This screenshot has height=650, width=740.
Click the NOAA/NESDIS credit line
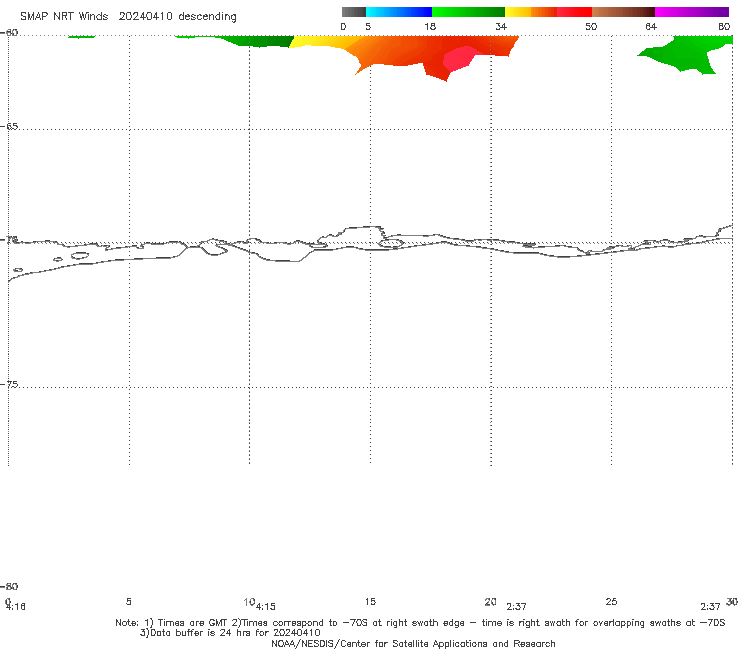tap(413, 643)
